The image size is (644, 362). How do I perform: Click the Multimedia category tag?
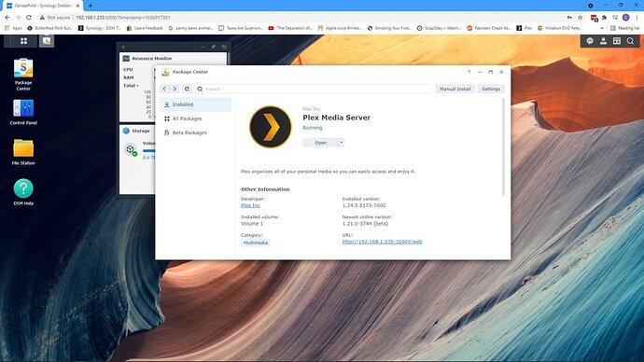[256, 243]
